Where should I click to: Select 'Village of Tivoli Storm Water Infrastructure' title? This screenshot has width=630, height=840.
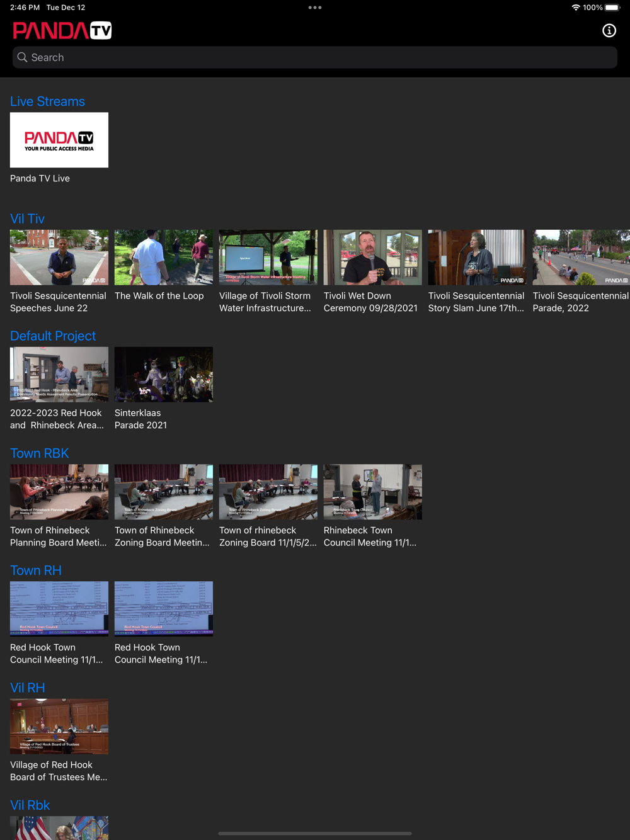(x=265, y=302)
